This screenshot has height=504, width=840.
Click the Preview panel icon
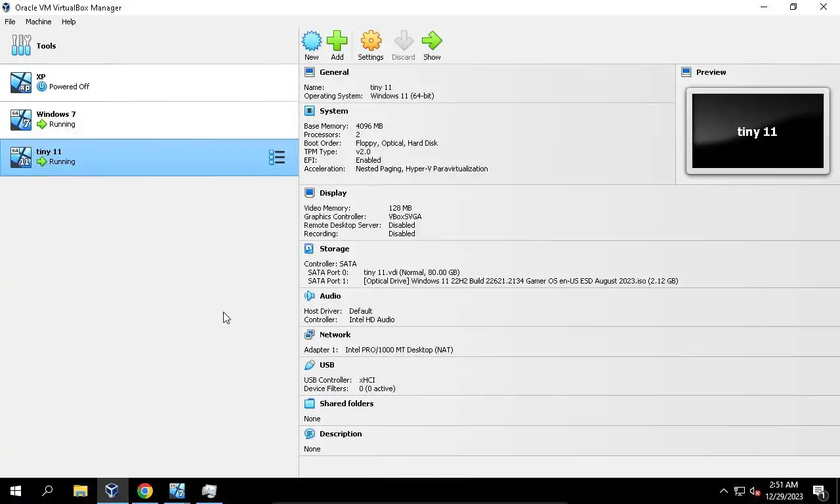[x=686, y=72]
